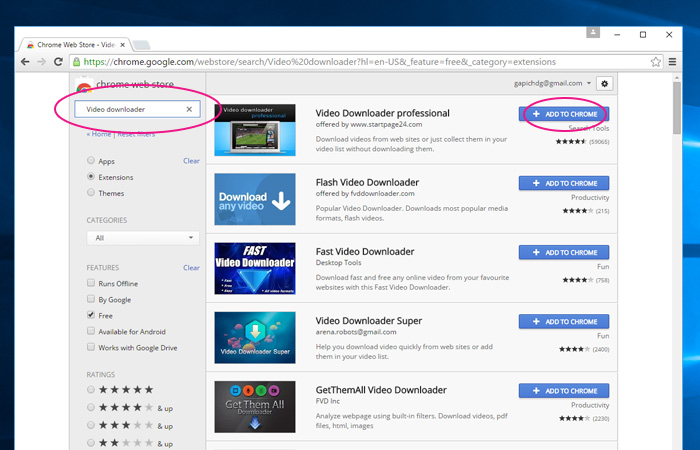The width and height of the screenshot is (700, 450).
Task: Click rating stars of Flash Video Downloader
Action: point(578,211)
